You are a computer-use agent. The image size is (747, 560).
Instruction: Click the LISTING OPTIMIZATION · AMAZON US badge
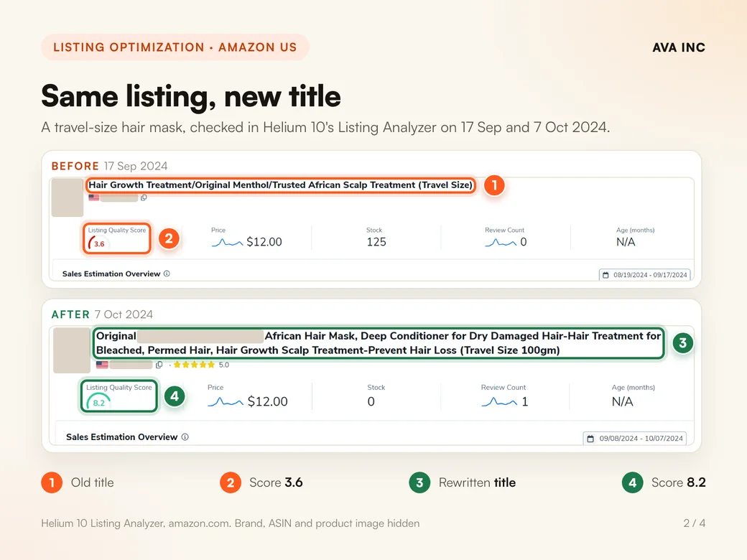tap(175, 47)
